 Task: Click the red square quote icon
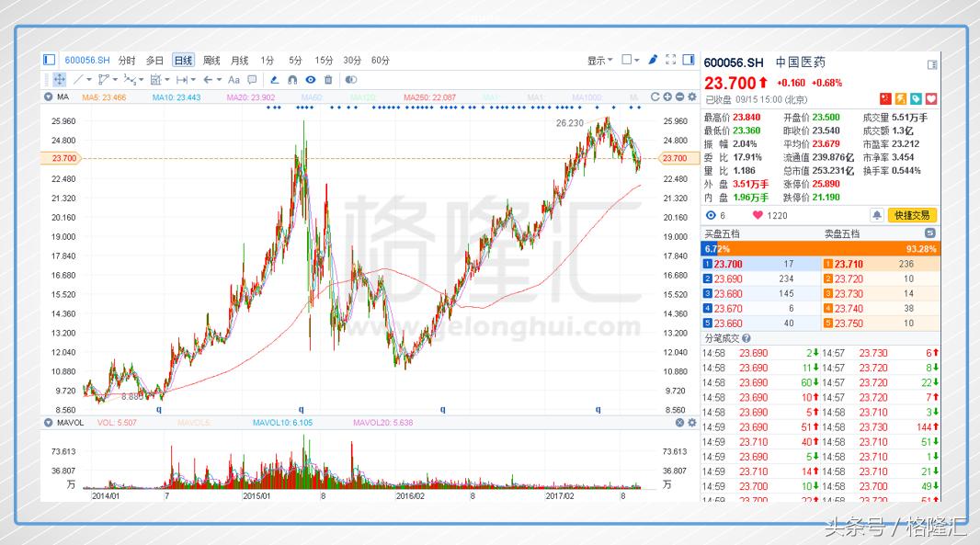(x=885, y=98)
